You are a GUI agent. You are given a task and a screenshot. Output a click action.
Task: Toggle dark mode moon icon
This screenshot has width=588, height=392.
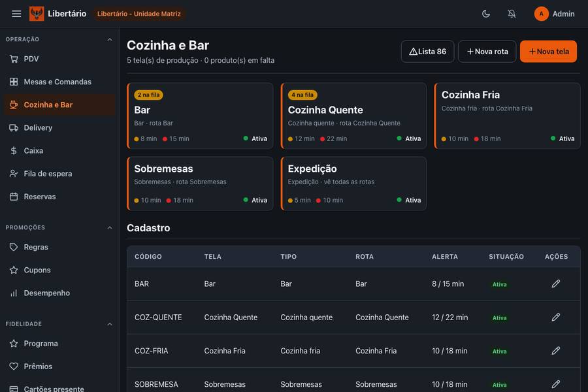point(485,14)
